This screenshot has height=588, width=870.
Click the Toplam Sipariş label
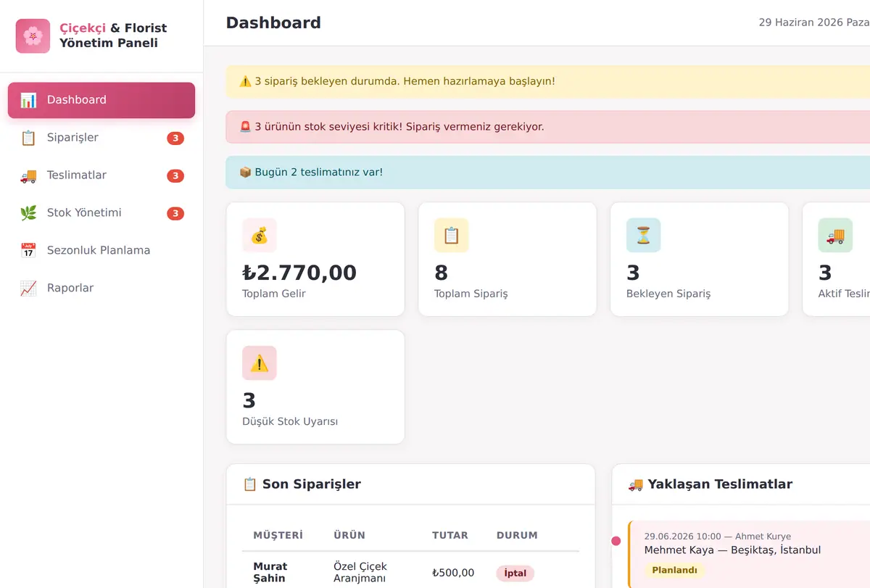click(x=471, y=294)
